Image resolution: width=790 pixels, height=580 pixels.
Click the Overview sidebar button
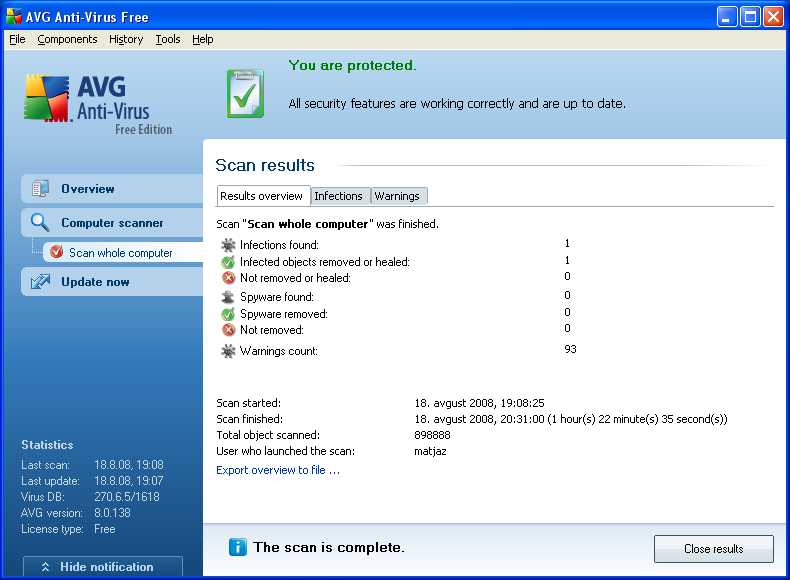tap(112, 189)
